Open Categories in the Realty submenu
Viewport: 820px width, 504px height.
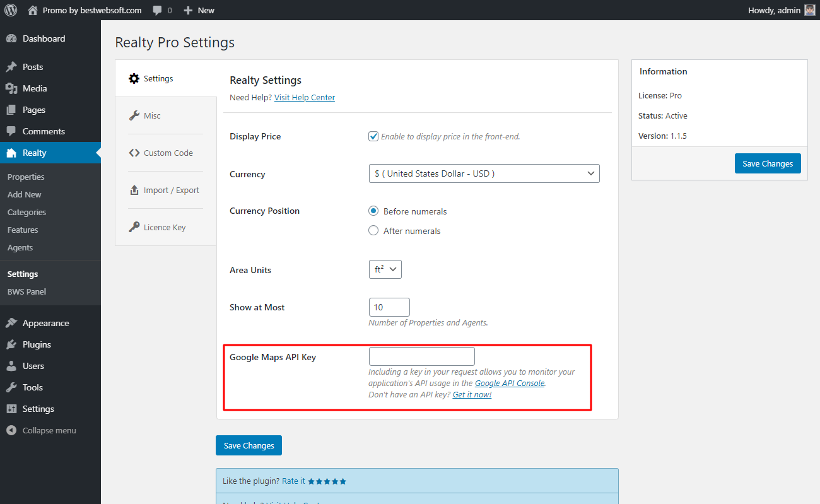26,212
